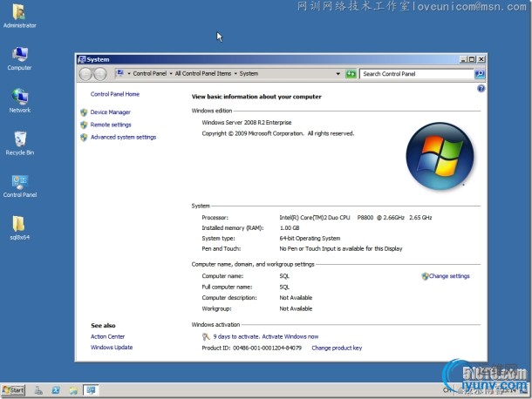Screen dimensions: 532x399
Task: Maximize the System window
Action: 472,59
